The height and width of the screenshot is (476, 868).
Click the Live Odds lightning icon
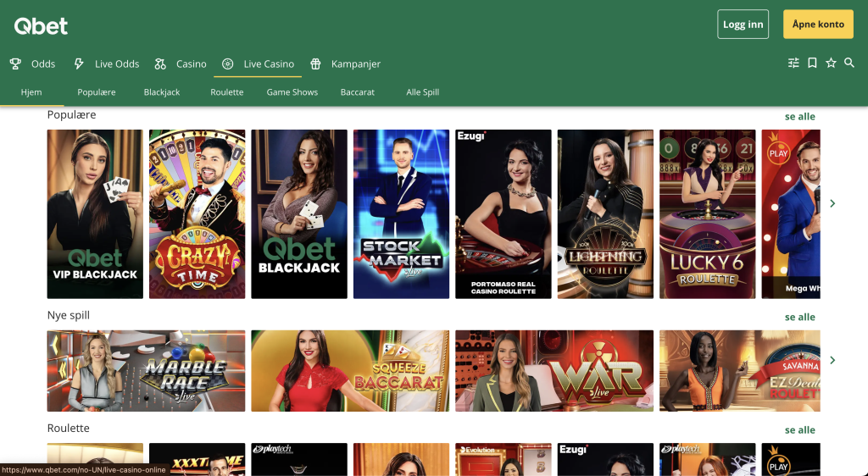(x=79, y=64)
